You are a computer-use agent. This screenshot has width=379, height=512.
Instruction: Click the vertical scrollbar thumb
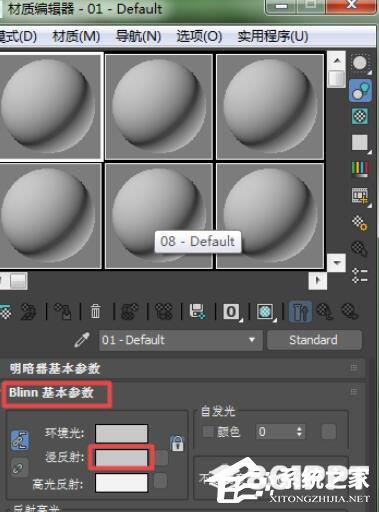click(337, 79)
